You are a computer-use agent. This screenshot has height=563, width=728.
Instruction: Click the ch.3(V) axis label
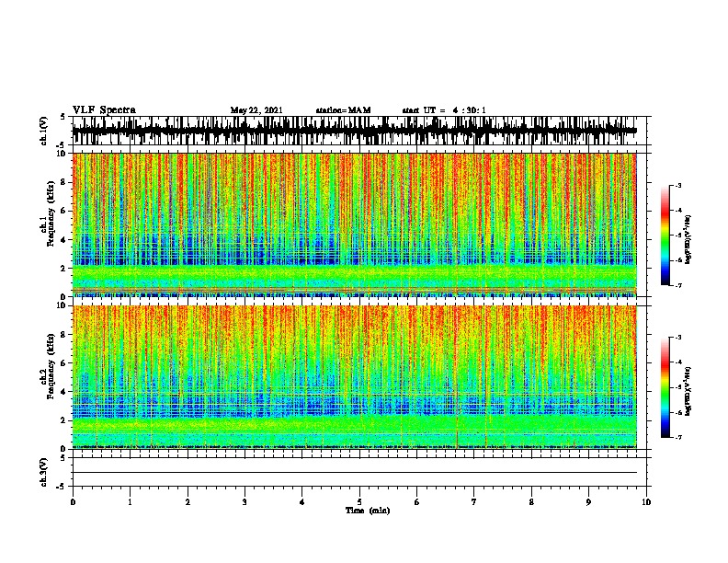[43, 472]
